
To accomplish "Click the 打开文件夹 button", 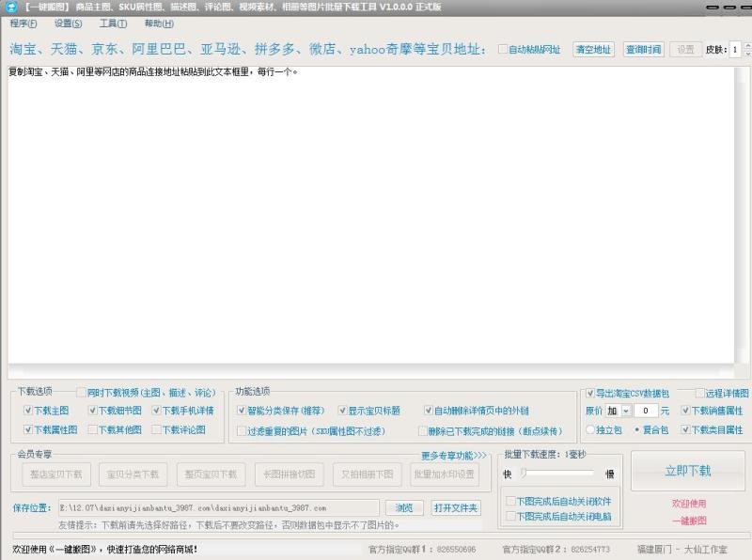I will [x=456, y=508].
